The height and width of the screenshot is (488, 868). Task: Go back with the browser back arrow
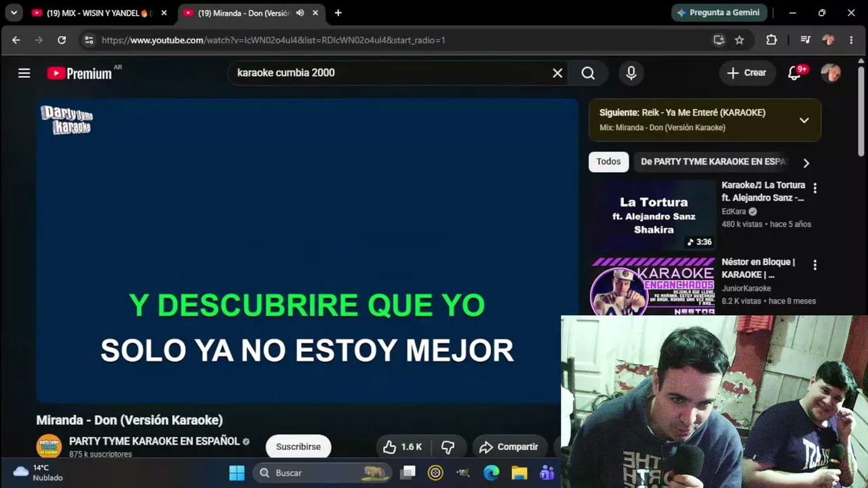[x=16, y=40]
